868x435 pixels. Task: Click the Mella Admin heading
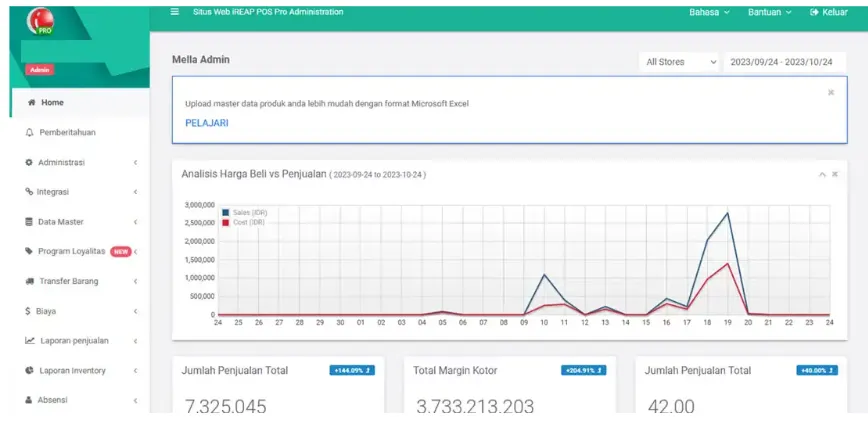[200, 60]
